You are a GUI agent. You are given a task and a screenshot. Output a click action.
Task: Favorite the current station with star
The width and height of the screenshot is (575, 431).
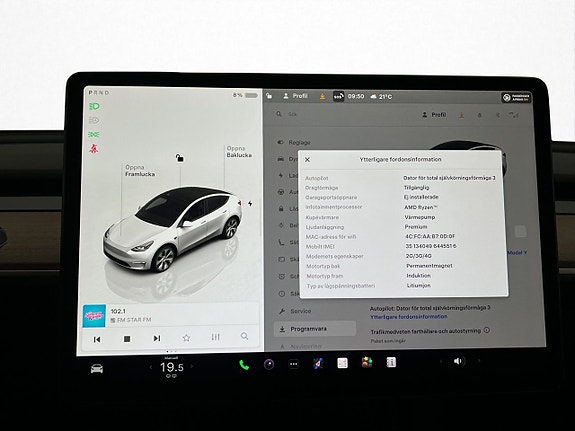coord(186,338)
